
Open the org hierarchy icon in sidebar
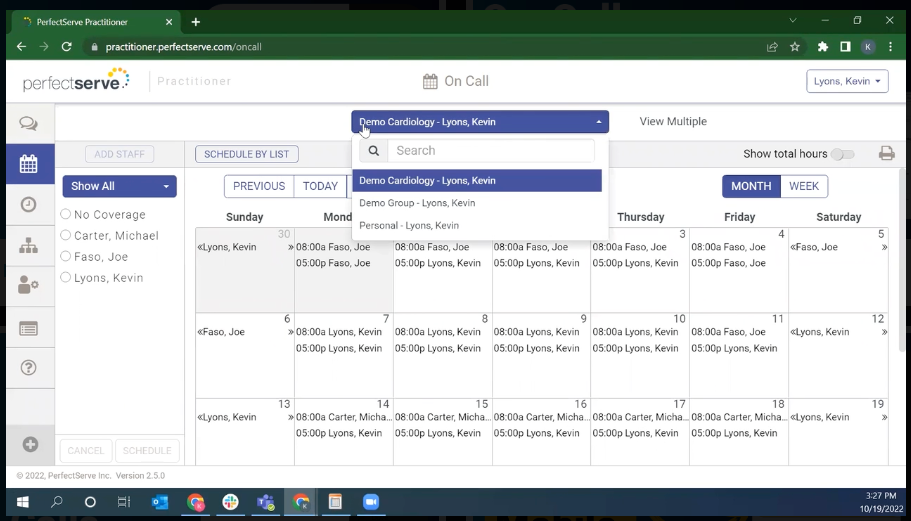[x=28, y=245]
